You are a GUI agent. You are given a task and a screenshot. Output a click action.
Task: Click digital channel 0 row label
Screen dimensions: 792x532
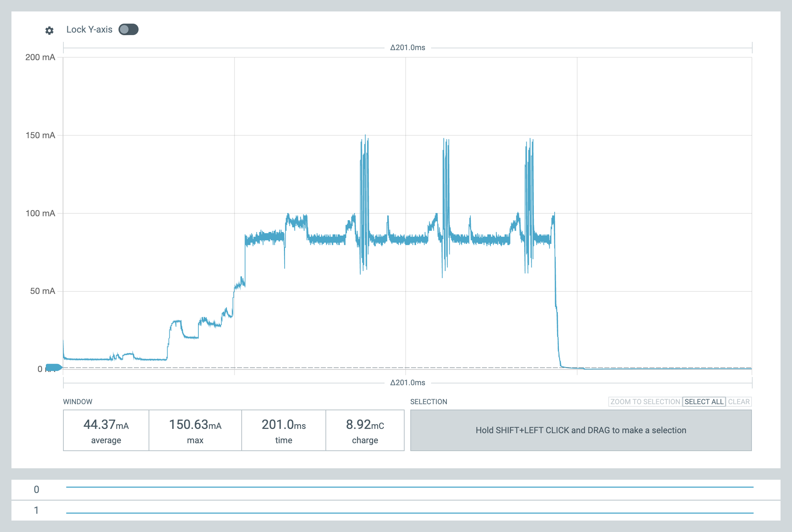[37, 489]
